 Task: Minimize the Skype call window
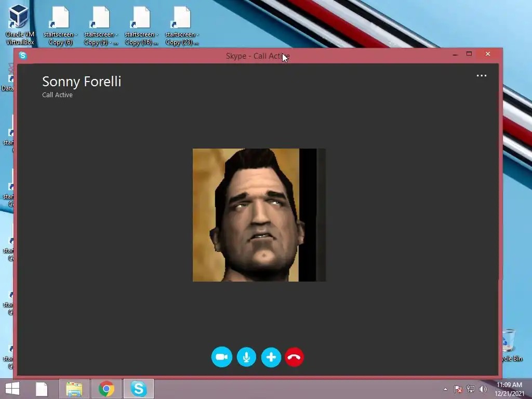455,54
